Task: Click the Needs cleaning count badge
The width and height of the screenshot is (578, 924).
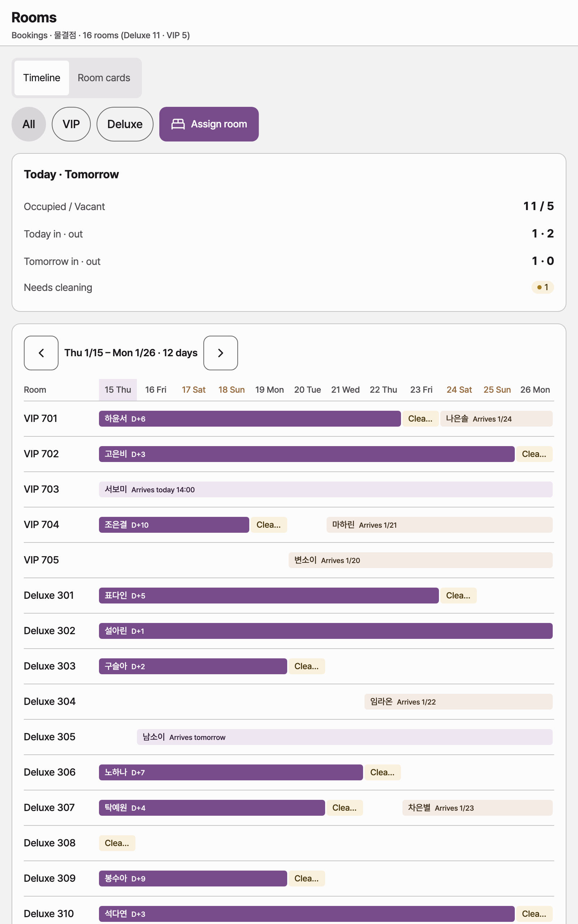Action: tap(543, 287)
